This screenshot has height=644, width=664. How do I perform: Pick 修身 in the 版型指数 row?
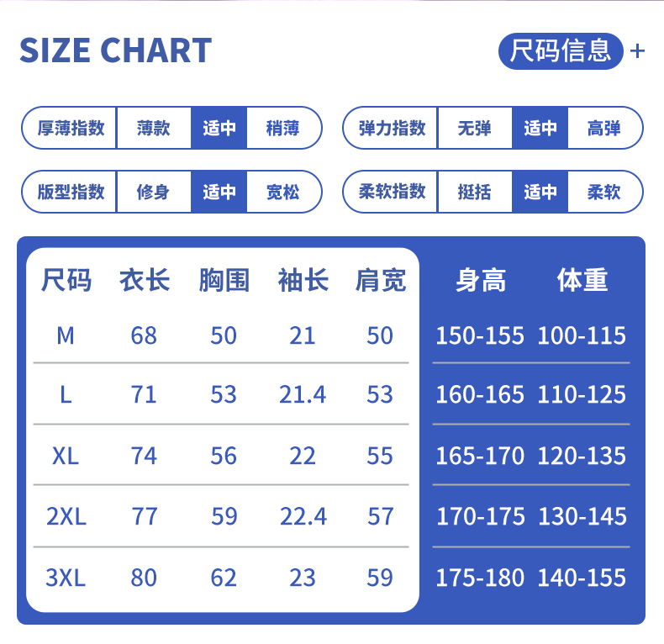(153, 192)
